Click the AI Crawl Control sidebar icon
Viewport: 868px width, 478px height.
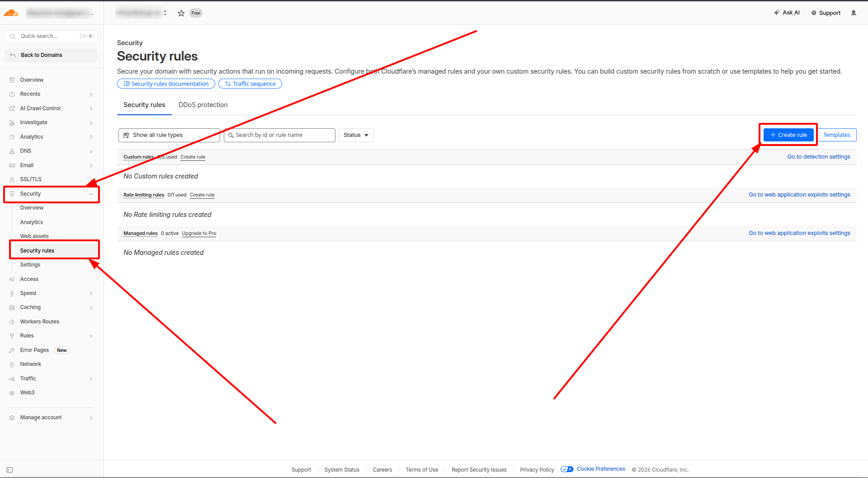point(12,108)
